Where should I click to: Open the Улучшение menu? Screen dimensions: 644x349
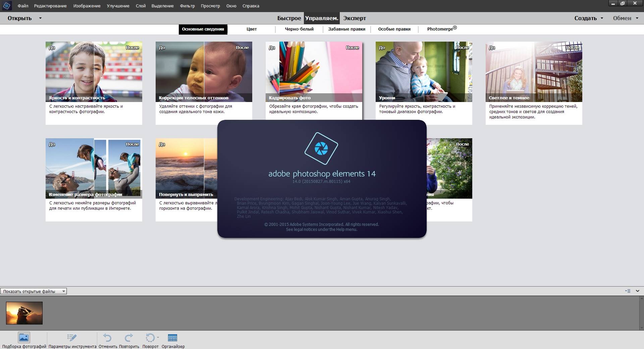pos(118,6)
